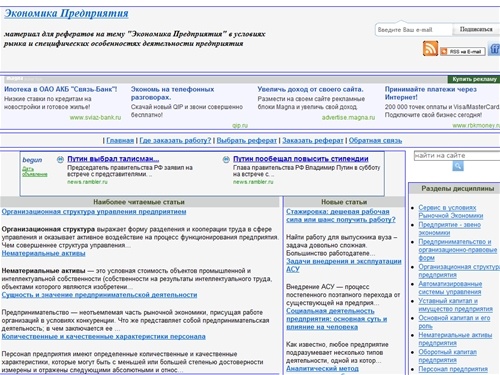Image resolution: width=500 pixels, height=375 pixels.
Task: Open the Выбрать реферат menu item
Action: (247, 140)
